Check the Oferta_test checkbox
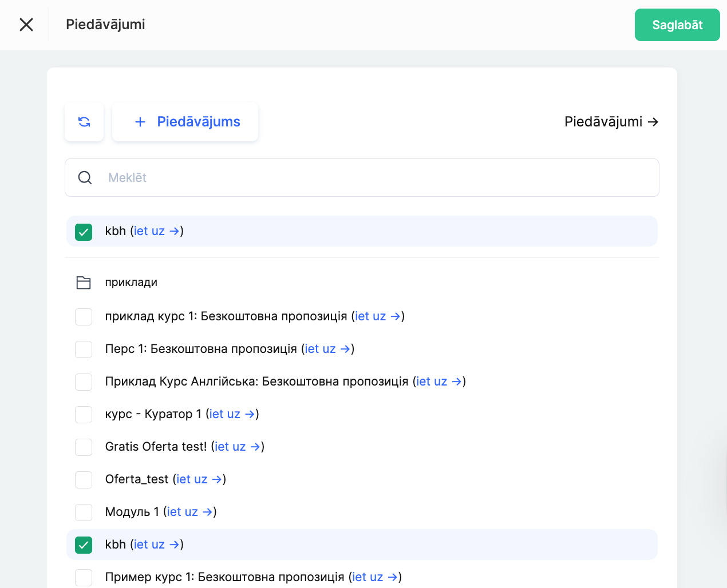Image resolution: width=727 pixels, height=588 pixels. click(84, 479)
